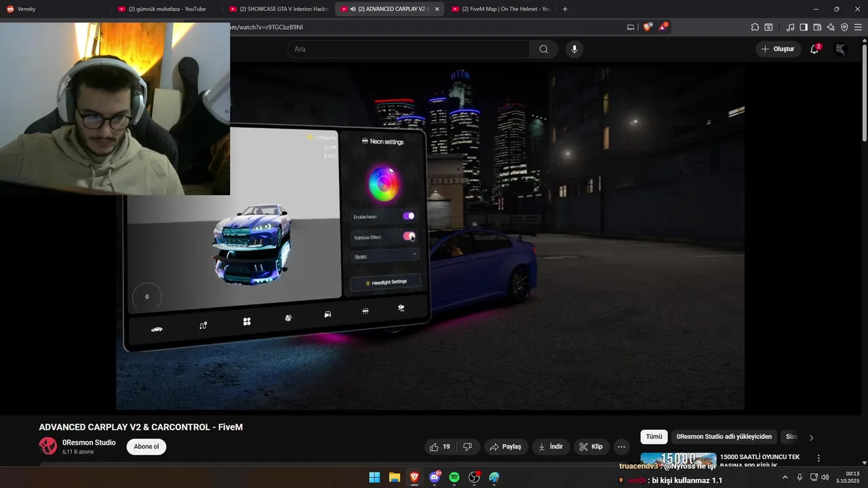
Task: Select 0Resmon Studio adlı yükleyiciden chip
Action: click(x=724, y=437)
